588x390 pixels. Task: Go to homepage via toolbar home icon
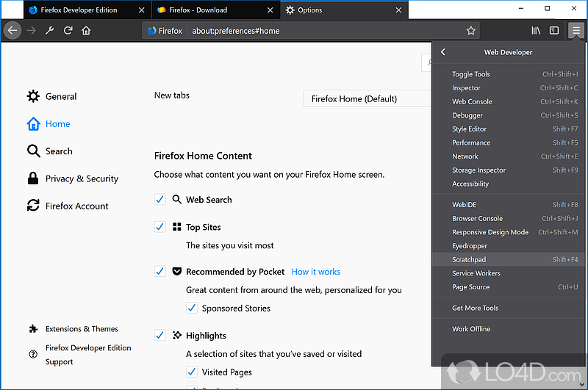(x=86, y=30)
